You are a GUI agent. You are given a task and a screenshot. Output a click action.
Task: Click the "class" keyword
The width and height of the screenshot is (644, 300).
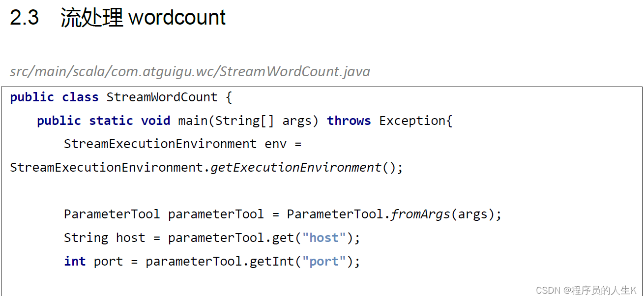[x=80, y=97]
